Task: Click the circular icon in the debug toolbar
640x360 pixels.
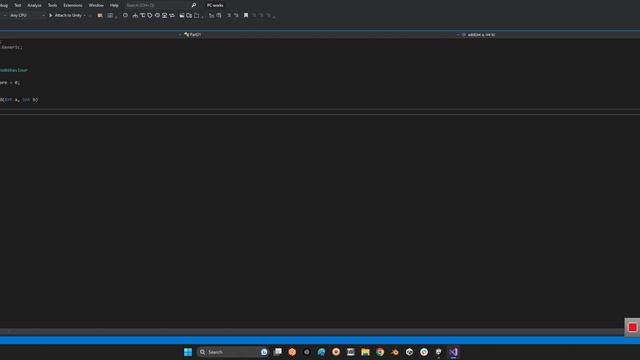Action: tap(125, 16)
